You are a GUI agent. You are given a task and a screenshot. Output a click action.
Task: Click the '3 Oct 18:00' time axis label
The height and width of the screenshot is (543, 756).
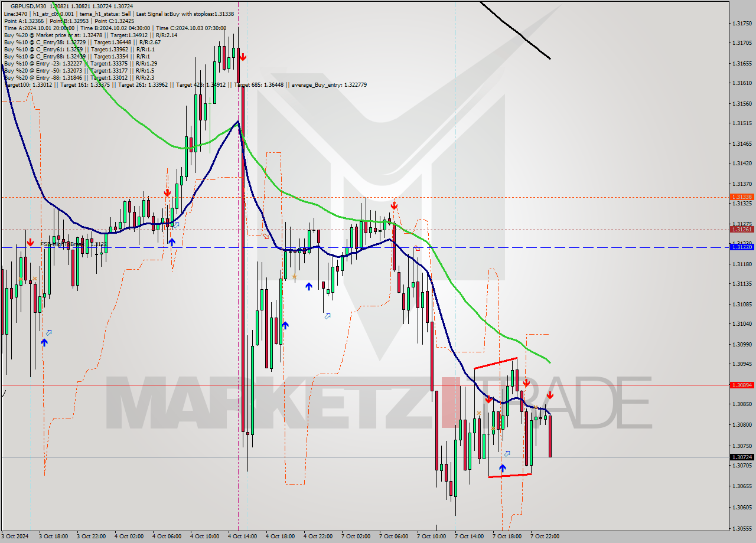[53, 537]
